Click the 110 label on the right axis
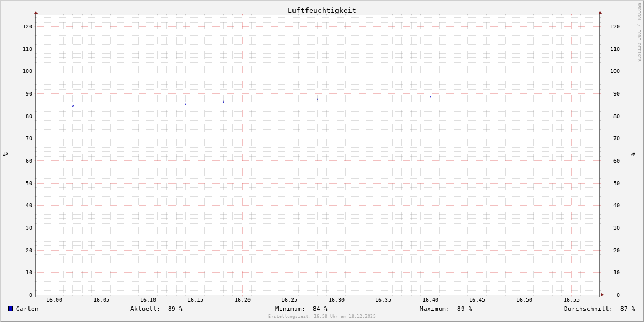 pos(615,49)
